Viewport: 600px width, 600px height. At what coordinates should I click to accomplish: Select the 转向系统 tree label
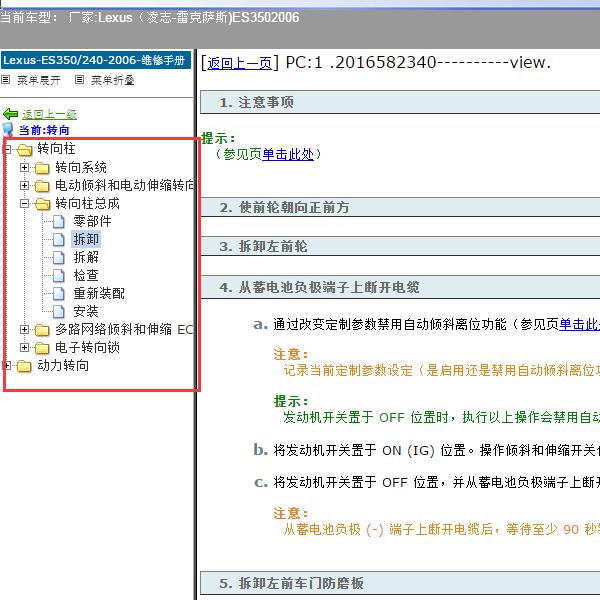point(81,167)
